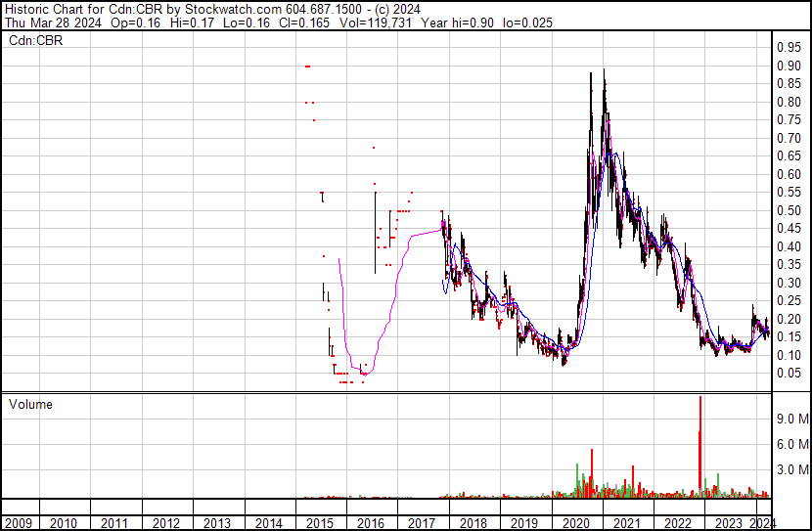The image size is (812, 531).
Task: Select the 2015 year marker
Action: pos(321,523)
